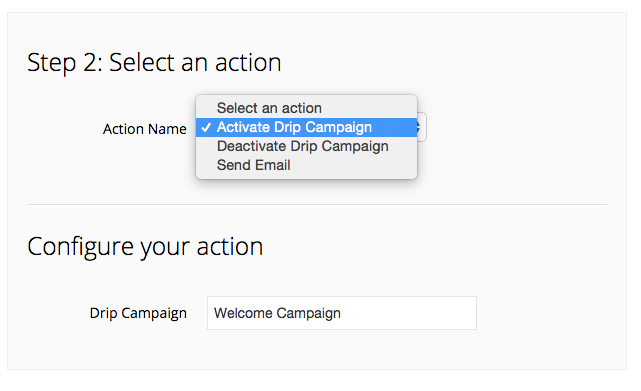This screenshot has width=641, height=391.
Task: Click the 'Configure your action' heading
Action: 145,247
